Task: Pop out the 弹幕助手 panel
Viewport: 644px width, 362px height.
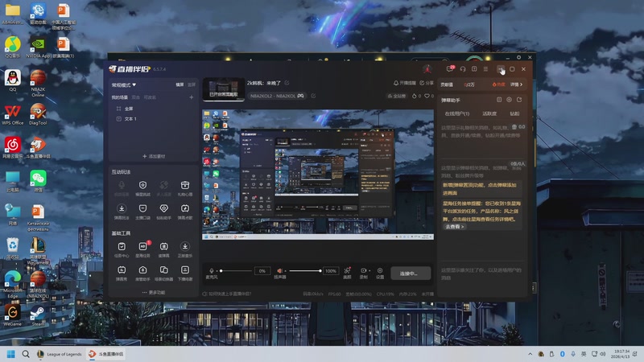Action: point(519,100)
